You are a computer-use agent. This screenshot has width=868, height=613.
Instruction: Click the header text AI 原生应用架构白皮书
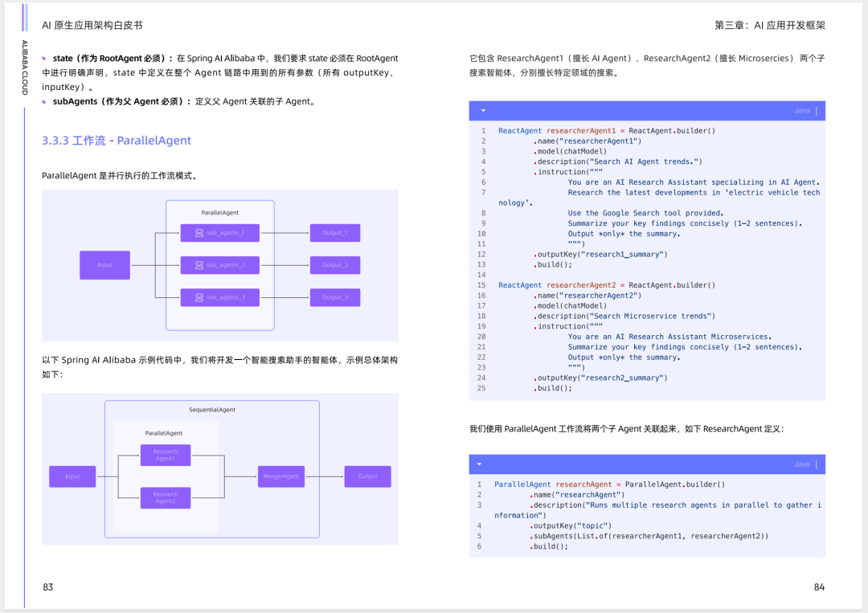pos(92,25)
